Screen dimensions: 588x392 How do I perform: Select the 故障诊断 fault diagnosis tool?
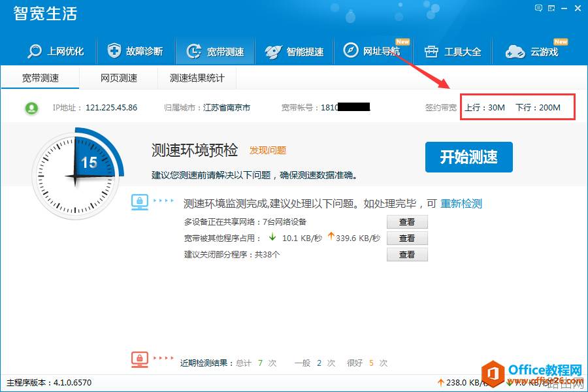click(136, 51)
